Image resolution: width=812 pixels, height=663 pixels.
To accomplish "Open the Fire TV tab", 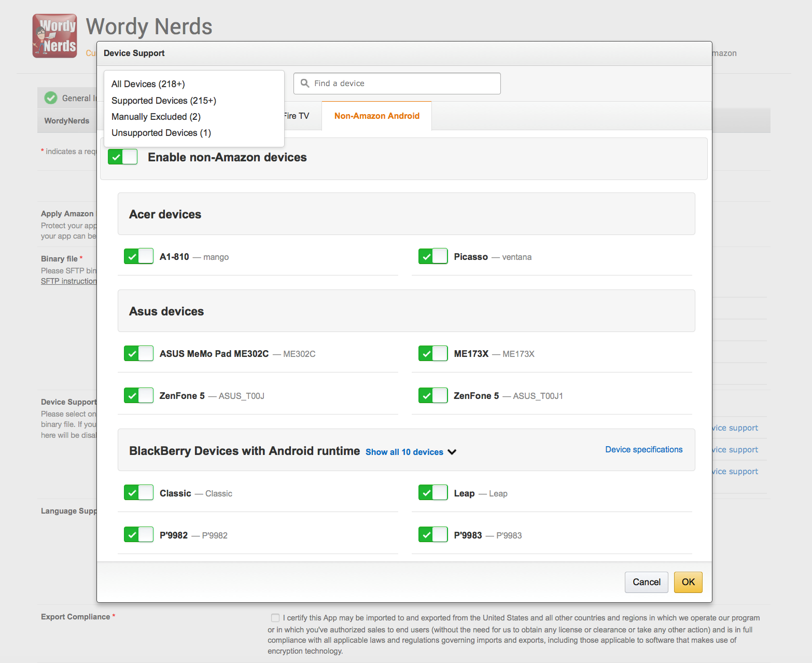I will coord(297,116).
